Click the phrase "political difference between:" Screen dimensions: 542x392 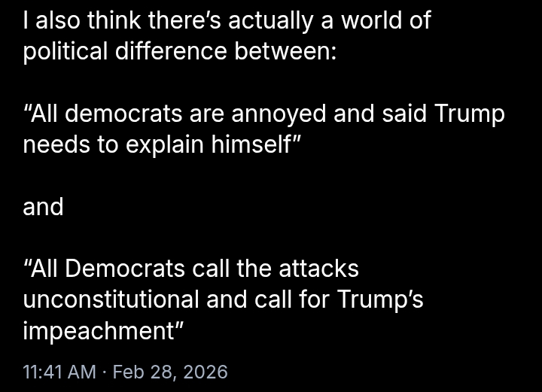(x=180, y=51)
